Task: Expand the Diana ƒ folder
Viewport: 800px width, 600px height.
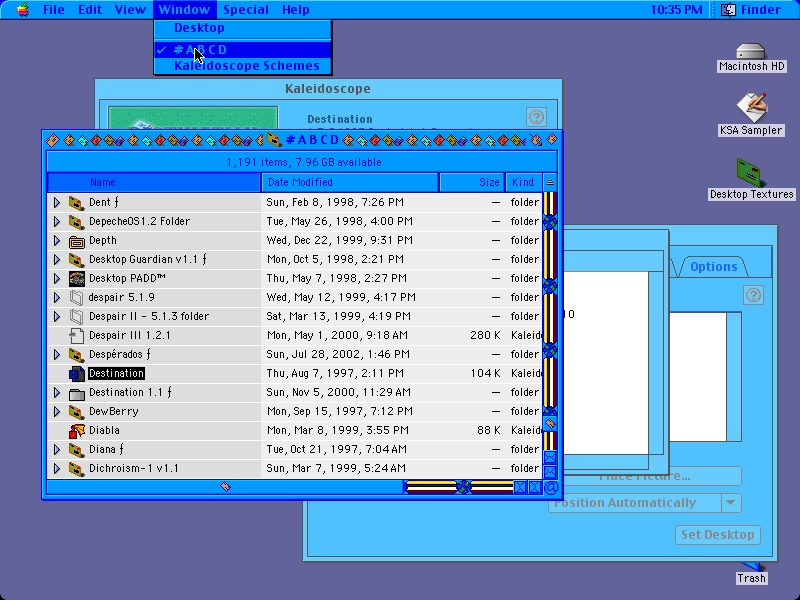Action: [x=57, y=450]
